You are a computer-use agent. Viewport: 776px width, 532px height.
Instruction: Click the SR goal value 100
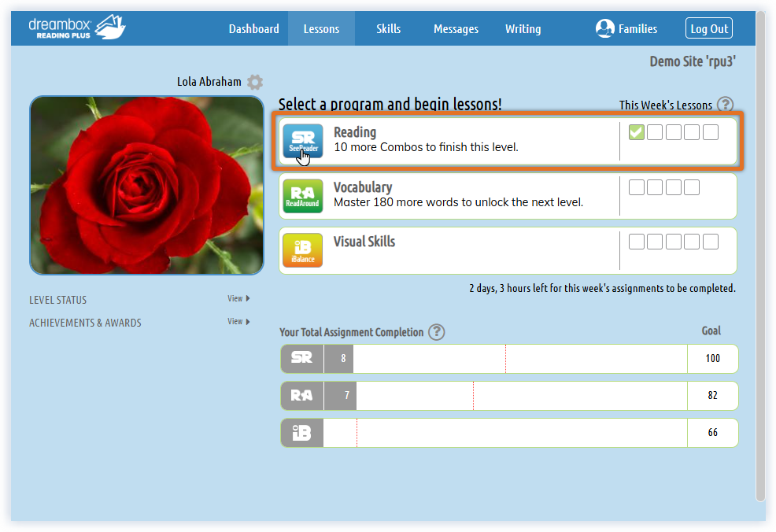click(713, 358)
